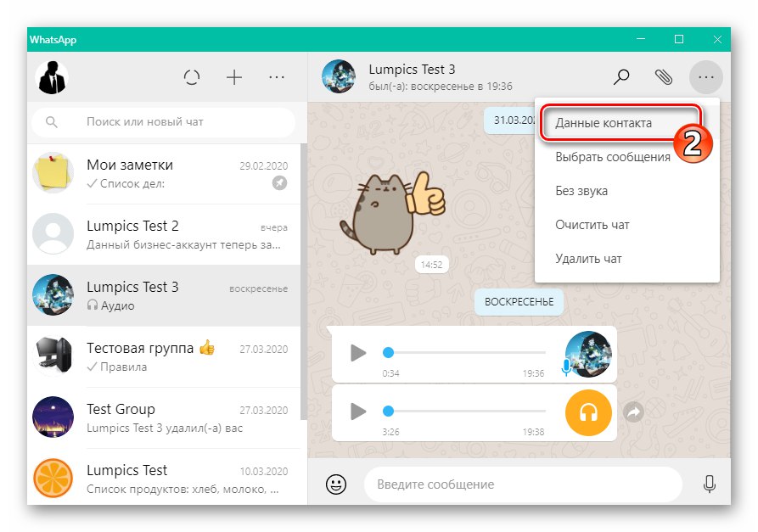Click the Test Group night sky avatar
This screenshot has height=532, width=758.
53,417
